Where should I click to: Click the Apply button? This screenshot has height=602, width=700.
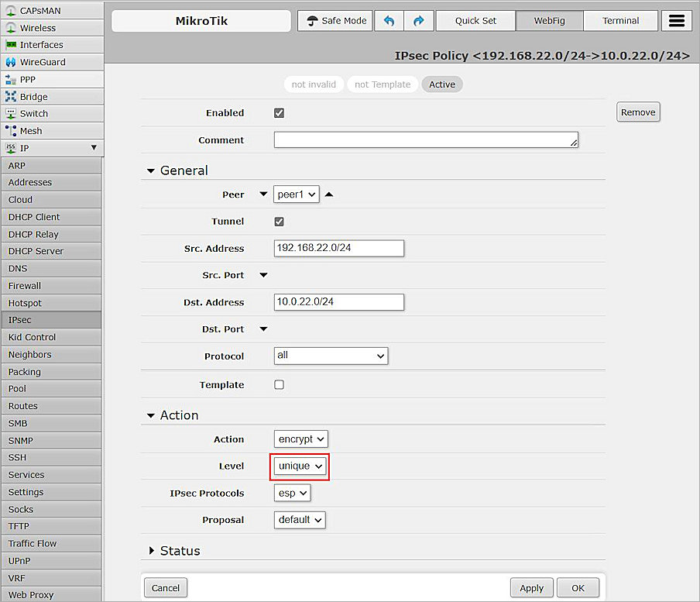(531, 588)
